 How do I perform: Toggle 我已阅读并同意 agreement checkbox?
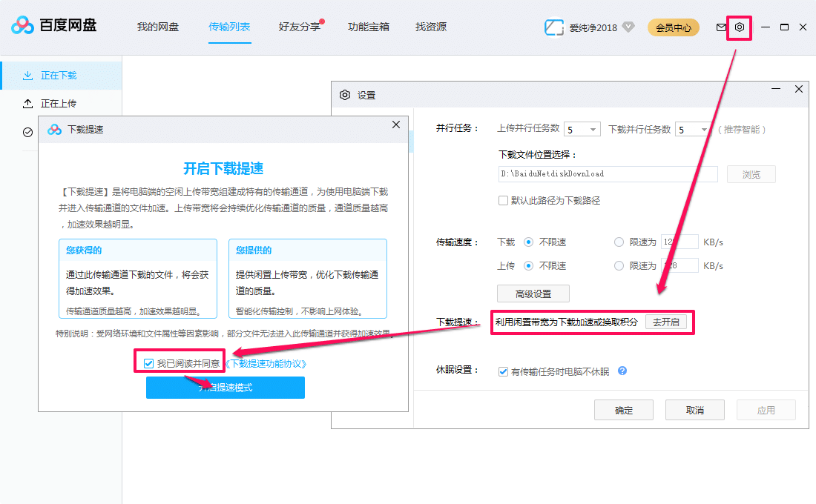coord(149,363)
